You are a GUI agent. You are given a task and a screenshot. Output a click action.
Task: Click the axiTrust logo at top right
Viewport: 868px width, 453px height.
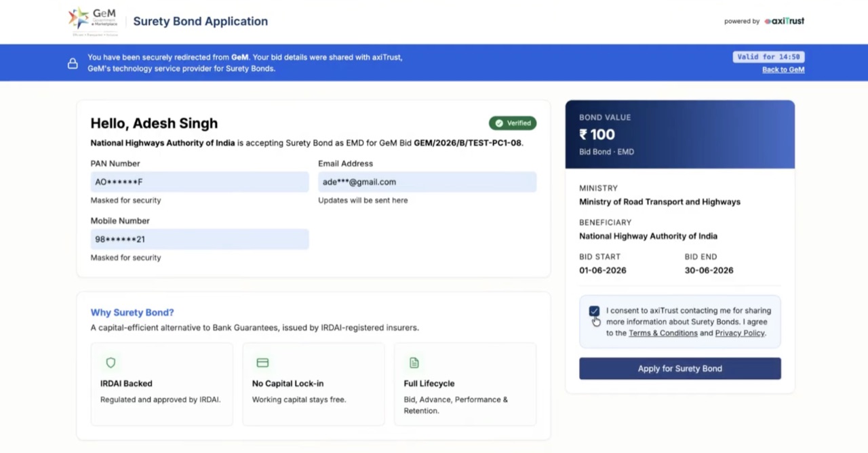pyautogui.click(x=785, y=21)
